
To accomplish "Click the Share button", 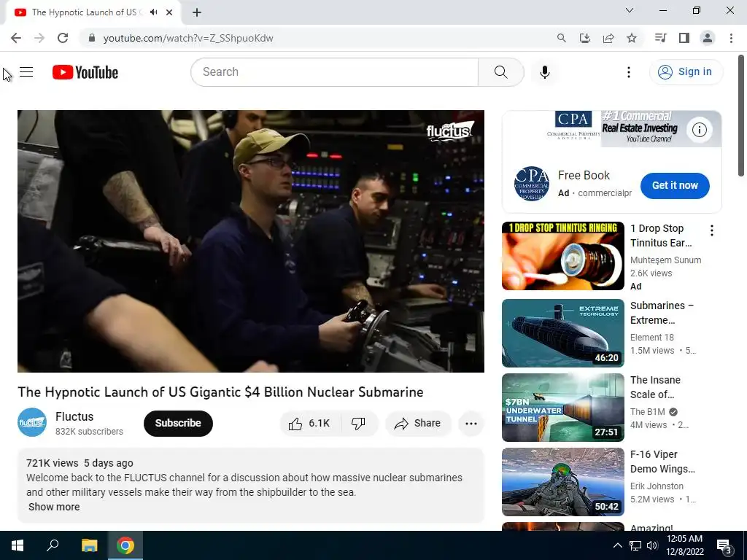I will point(418,424).
